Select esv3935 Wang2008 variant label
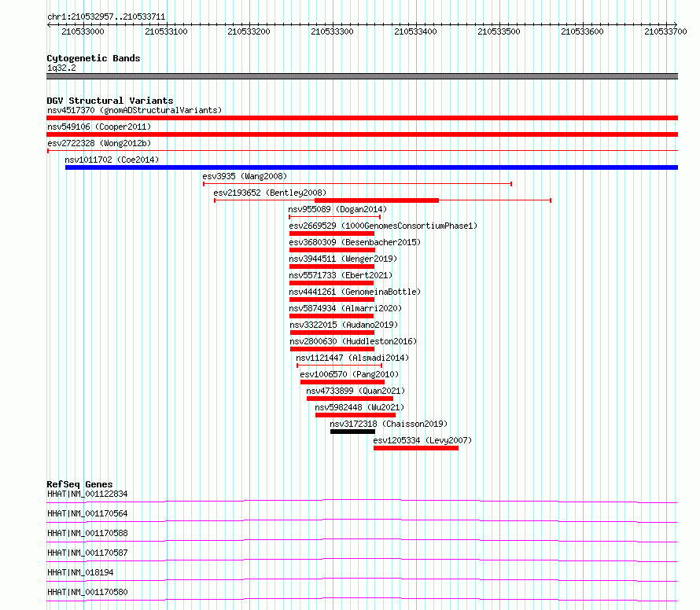 pos(245,176)
